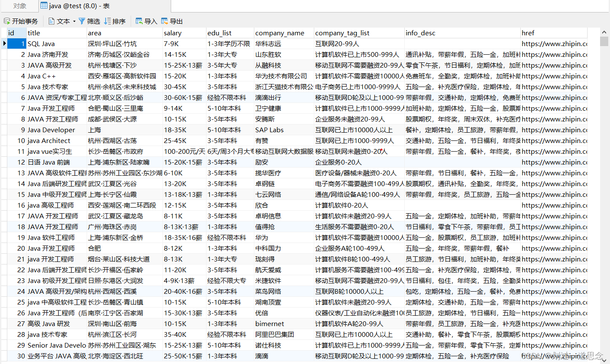Select the company cell '浙江天猫技术有限公司'
Viewport: 610px width, 364px height.
click(284, 87)
